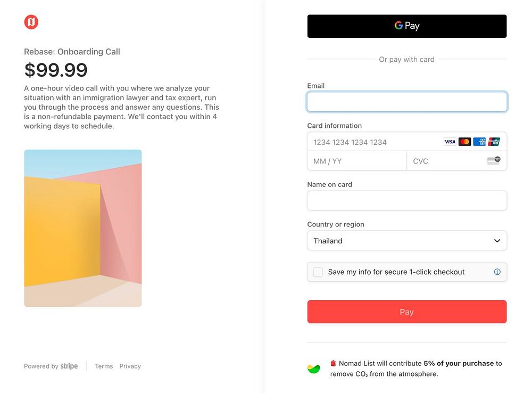Viewport: 532px width, 393px height.
Task: Pay with the Google Pay button
Action: 406,26
